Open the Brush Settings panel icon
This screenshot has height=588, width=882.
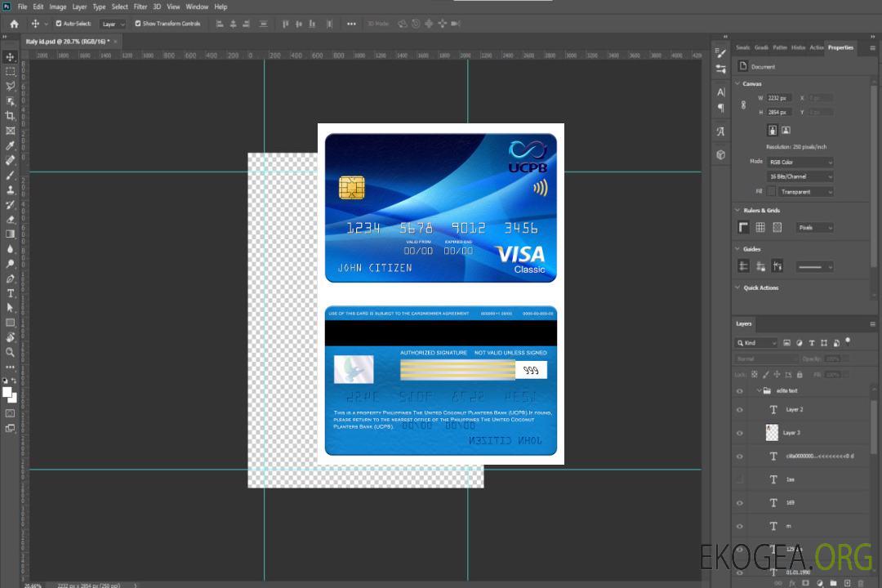pos(721,53)
